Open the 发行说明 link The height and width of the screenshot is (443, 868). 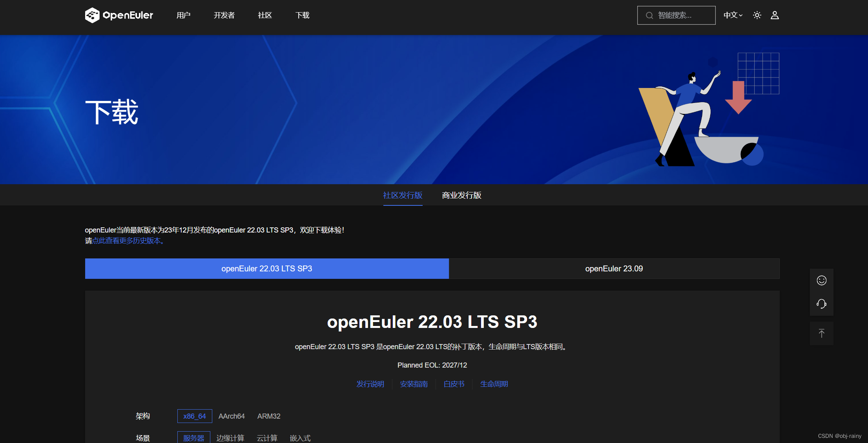370,384
